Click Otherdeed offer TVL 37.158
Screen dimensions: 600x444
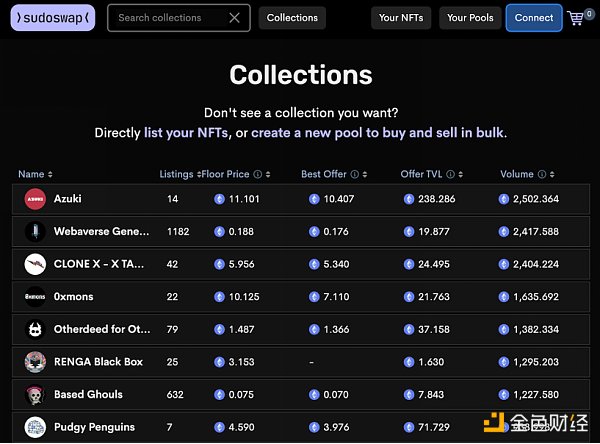(x=434, y=329)
